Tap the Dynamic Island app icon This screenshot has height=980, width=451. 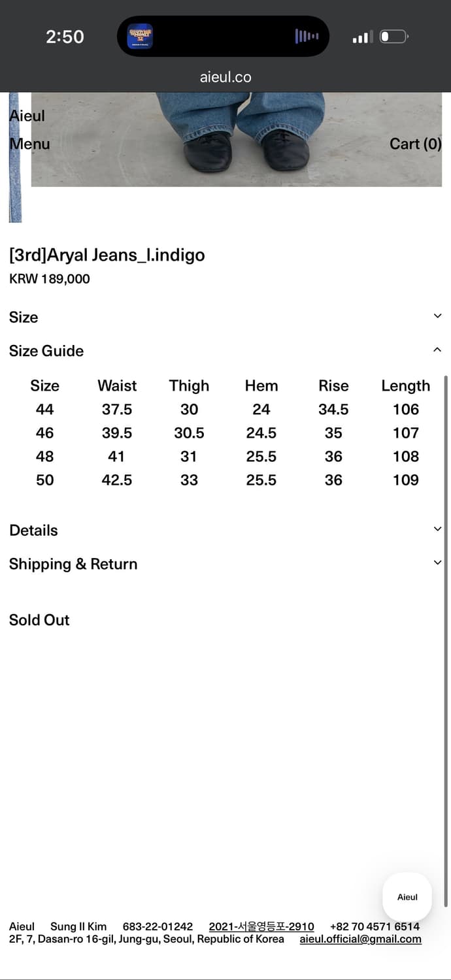[x=140, y=37]
